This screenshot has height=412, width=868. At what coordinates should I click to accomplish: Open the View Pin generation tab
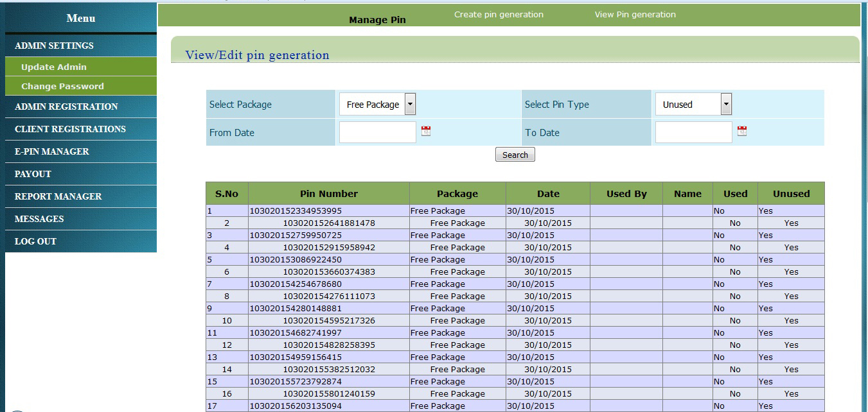[635, 15]
